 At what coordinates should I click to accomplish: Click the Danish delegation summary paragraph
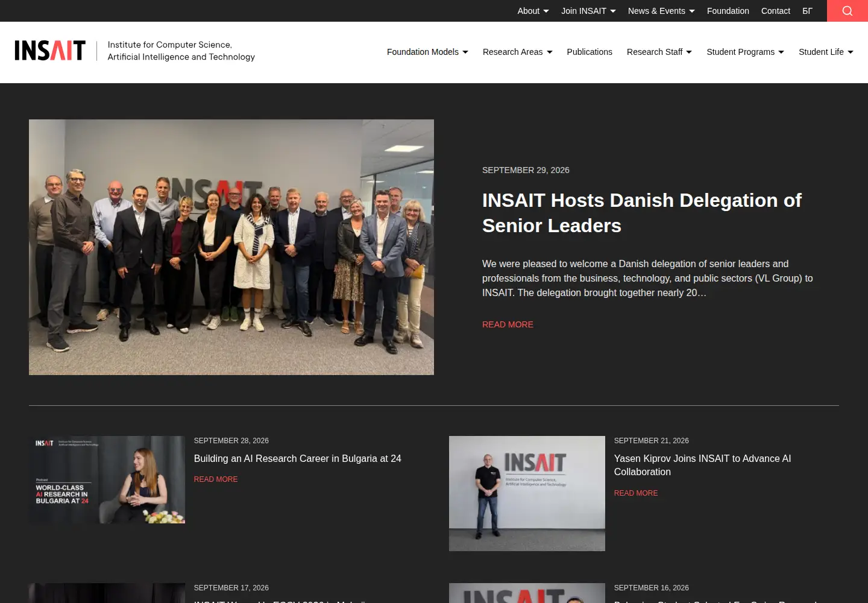click(647, 279)
